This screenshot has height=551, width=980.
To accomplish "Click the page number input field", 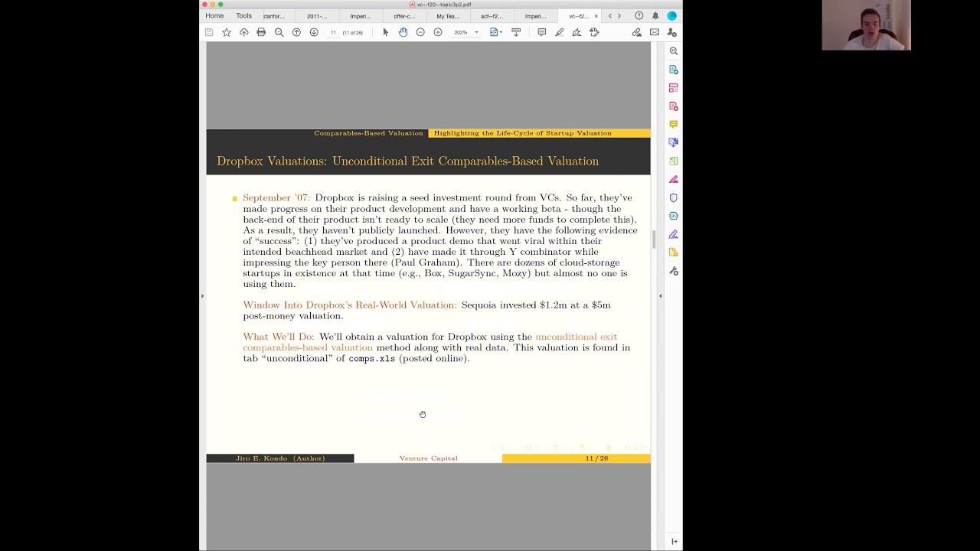I will (333, 32).
